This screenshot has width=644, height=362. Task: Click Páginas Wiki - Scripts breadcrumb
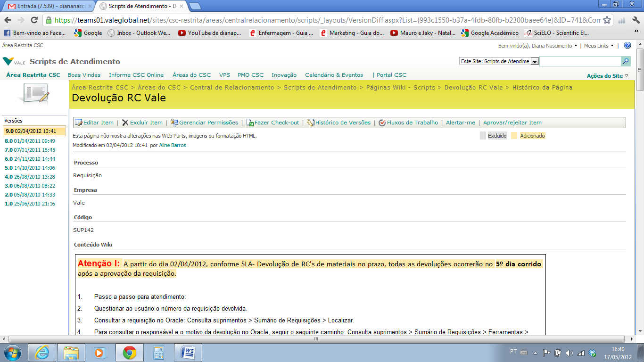pyautogui.click(x=401, y=87)
